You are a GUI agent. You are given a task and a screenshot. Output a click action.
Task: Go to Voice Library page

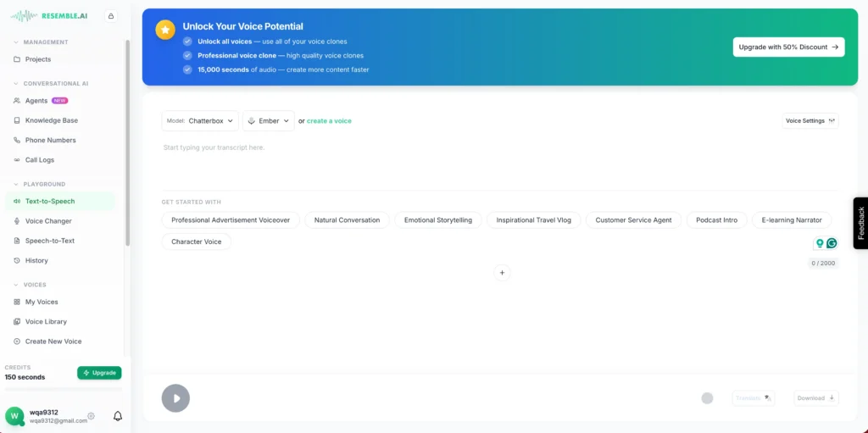46,322
